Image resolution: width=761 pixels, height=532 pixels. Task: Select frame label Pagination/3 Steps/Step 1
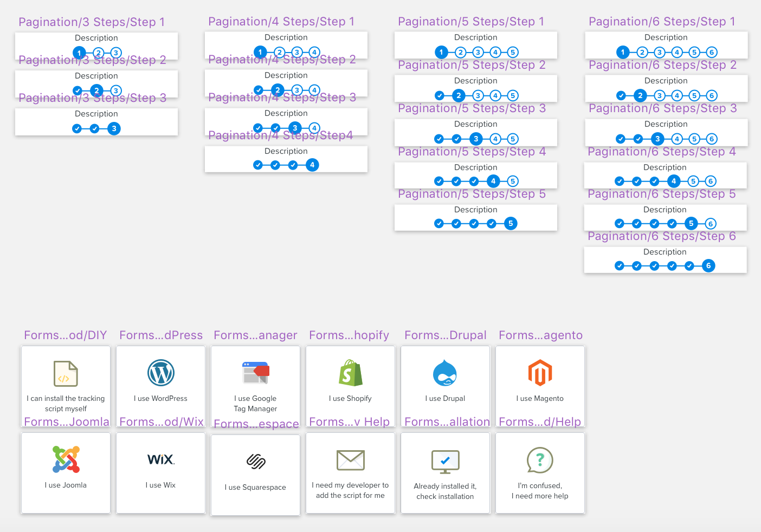coord(92,22)
